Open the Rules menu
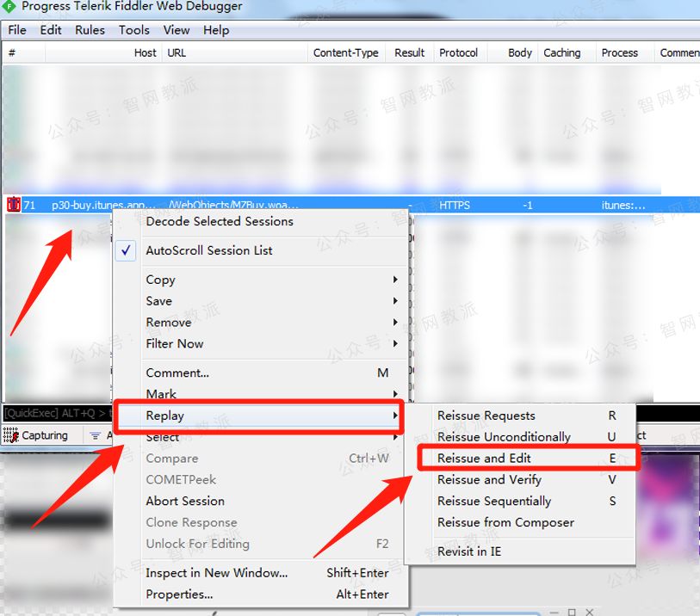 (x=90, y=30)
